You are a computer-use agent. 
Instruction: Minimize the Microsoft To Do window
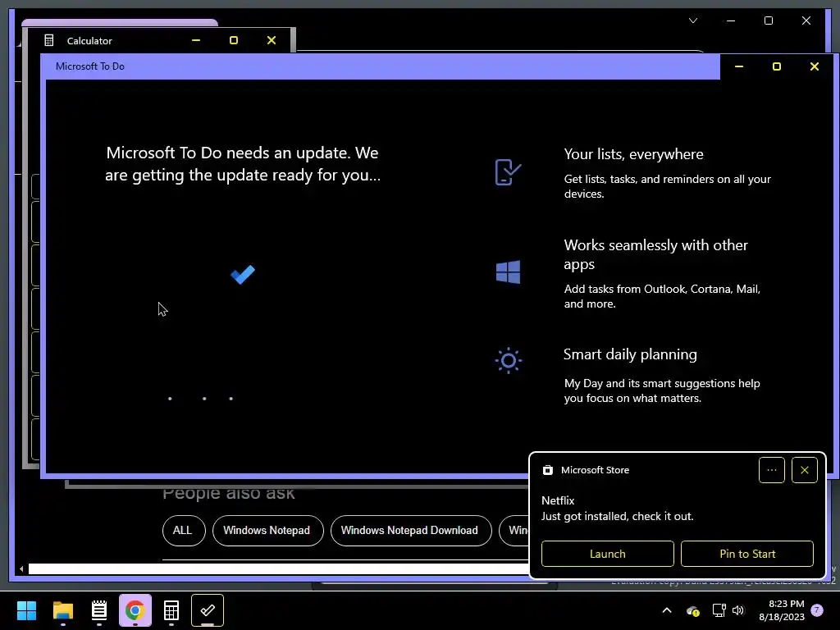(x=739, y=66)
